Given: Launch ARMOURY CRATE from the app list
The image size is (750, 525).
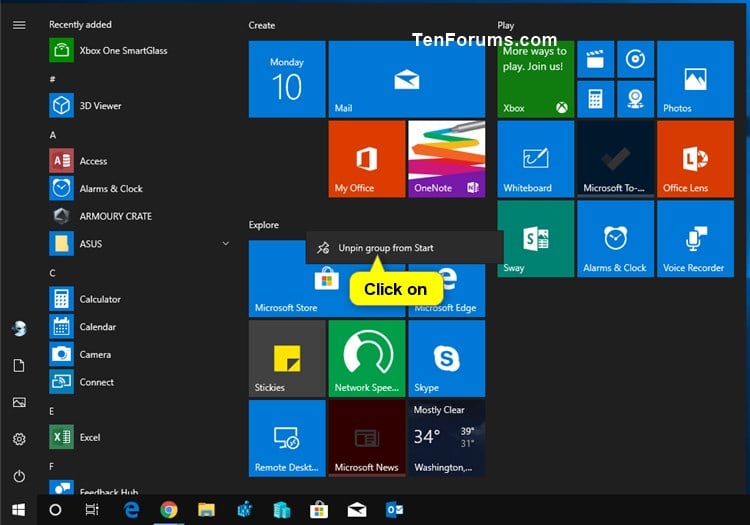Looking at the screenshot, I should coord(139,216).
